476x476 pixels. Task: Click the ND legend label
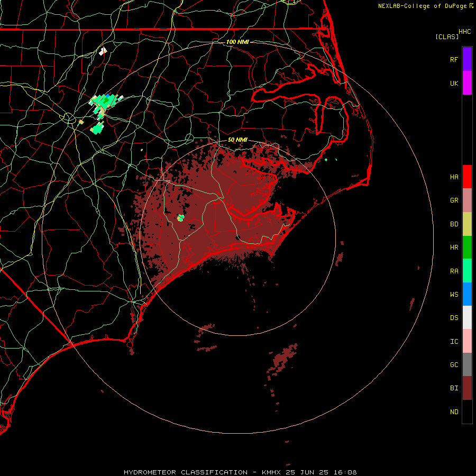click(x=454, y=412)
